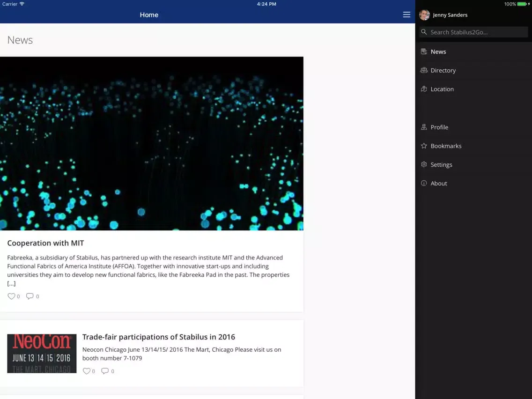Image resolution: width=532 pixels, height=399 pixels.
Task: Open Jenny Sanders profile avatar
Action: pos(424,15)
